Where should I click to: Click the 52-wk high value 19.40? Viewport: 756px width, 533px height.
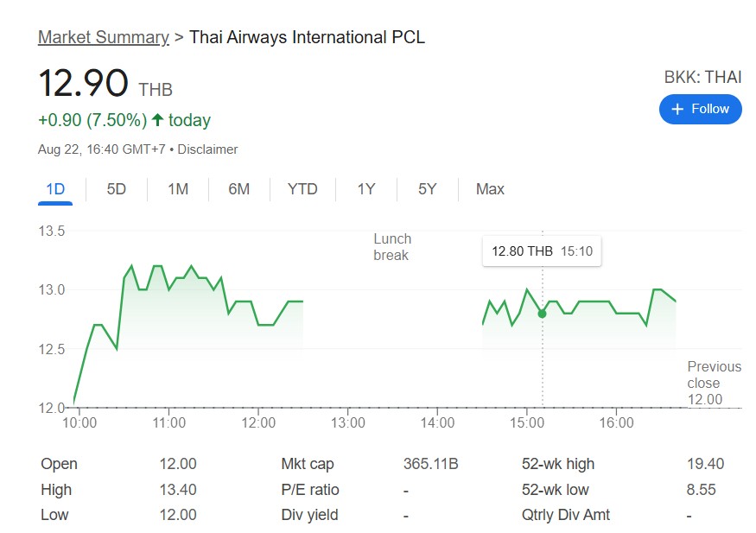(x=705, y=464)
